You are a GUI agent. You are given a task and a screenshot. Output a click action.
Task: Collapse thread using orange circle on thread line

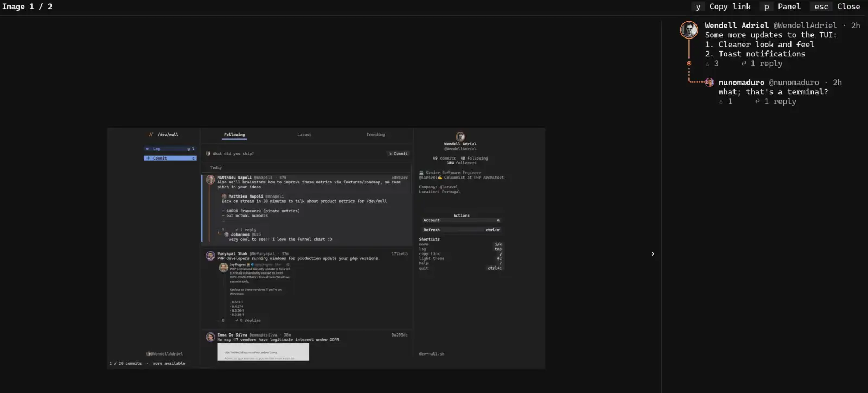tap(689, 64)
